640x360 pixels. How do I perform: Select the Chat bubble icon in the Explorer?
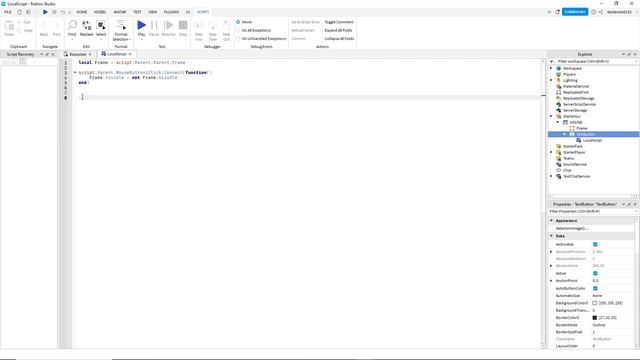(558, 170)
